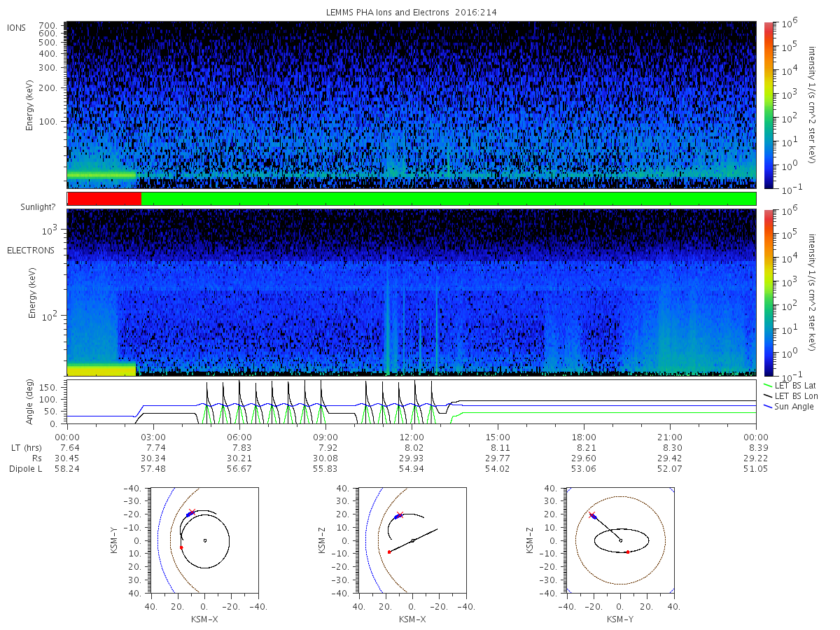Click the IONS panel label

(17, 27)
